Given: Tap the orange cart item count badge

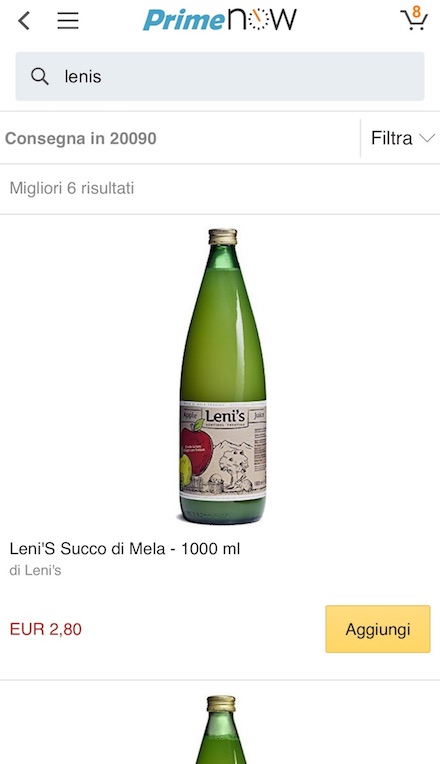Looking at the screenshot, I should (x=416, y=12).
